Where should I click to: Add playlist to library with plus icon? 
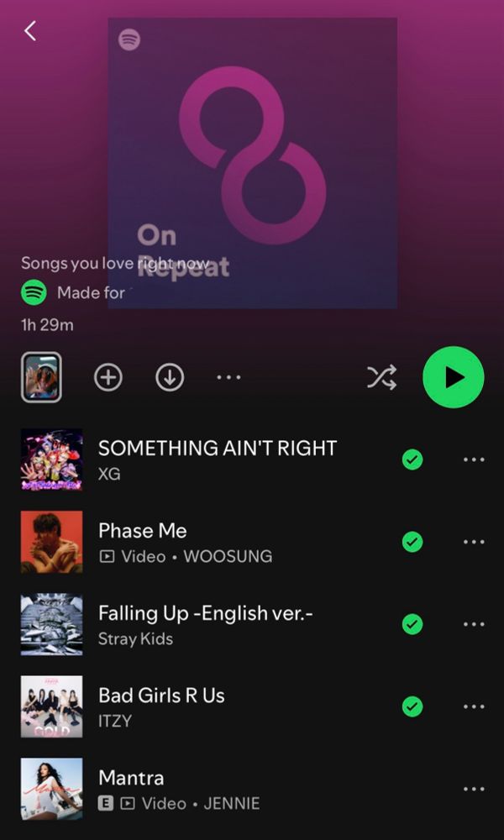coord(108,377)
